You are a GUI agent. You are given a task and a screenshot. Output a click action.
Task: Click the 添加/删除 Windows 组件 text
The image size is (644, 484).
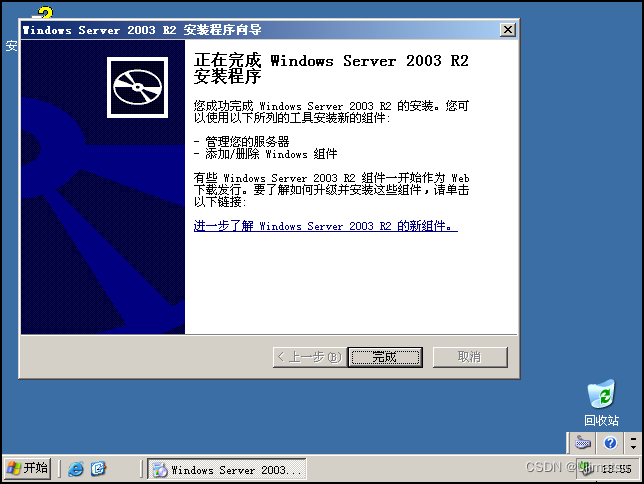click(271, 154)
